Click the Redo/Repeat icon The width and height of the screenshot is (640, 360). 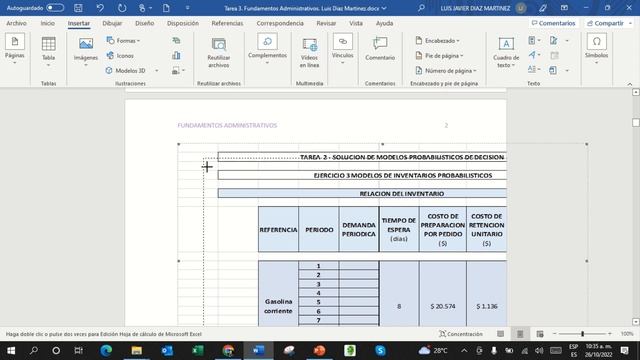coord(122,8)
